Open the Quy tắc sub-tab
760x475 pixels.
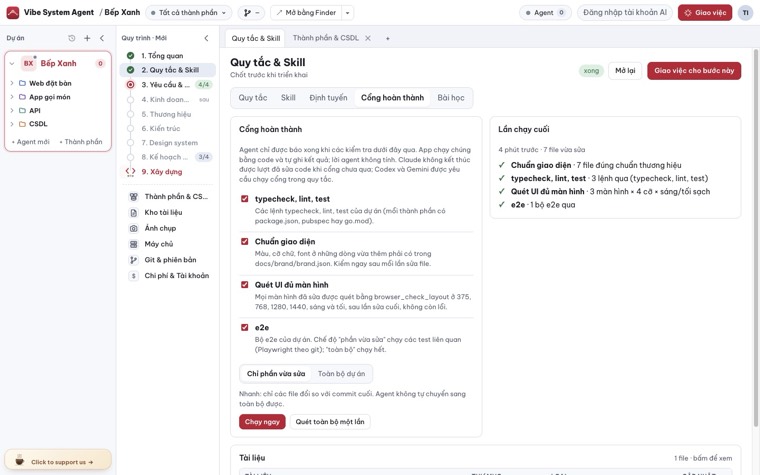[253, 97]
